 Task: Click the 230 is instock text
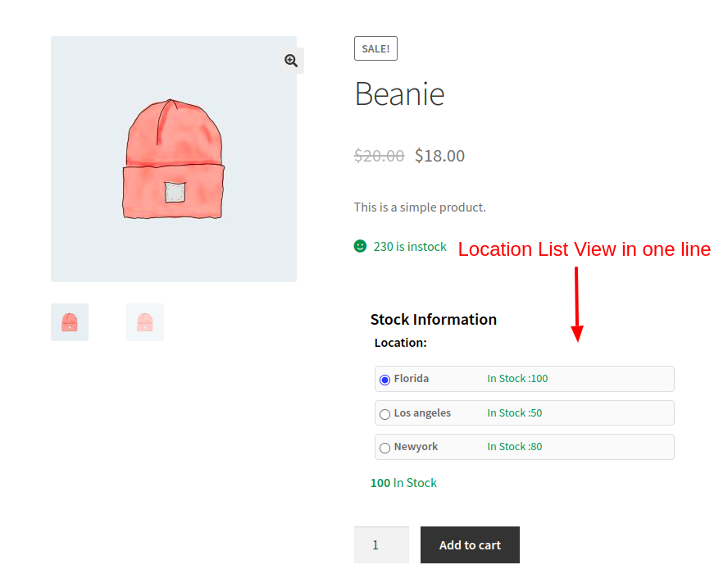(410, 246)
